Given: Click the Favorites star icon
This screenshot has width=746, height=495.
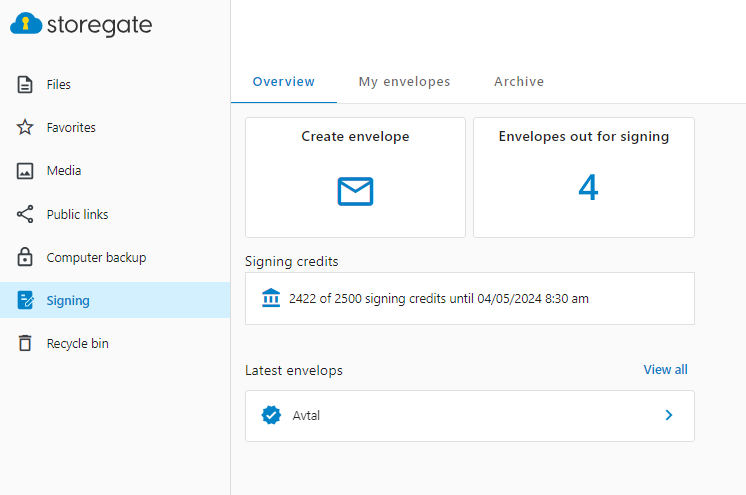Looking at the screenshot, I should click(25, 127).
